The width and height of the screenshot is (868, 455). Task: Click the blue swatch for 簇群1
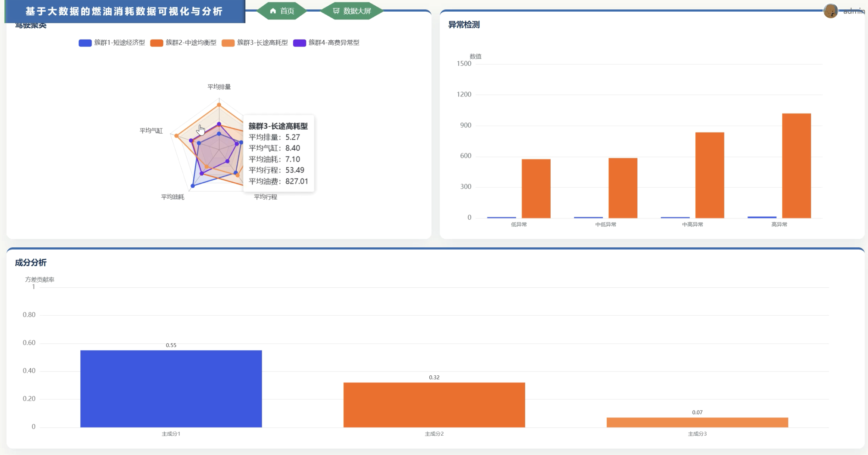tap(85, 43)
